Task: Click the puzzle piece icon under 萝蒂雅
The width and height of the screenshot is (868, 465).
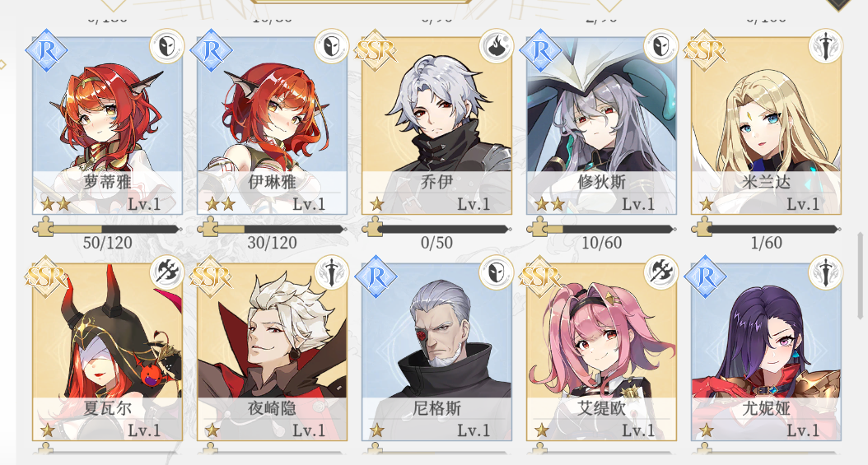Action: coord(43,227)
